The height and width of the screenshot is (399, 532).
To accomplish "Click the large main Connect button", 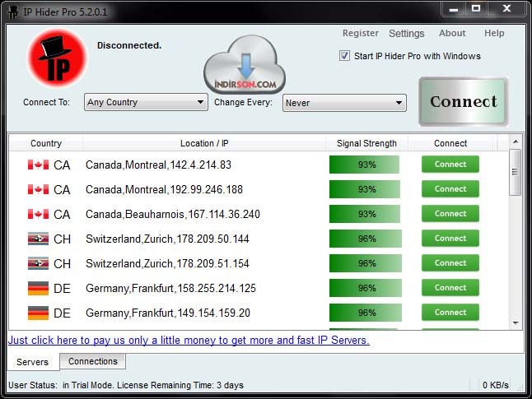I will (x=464, y=101).
